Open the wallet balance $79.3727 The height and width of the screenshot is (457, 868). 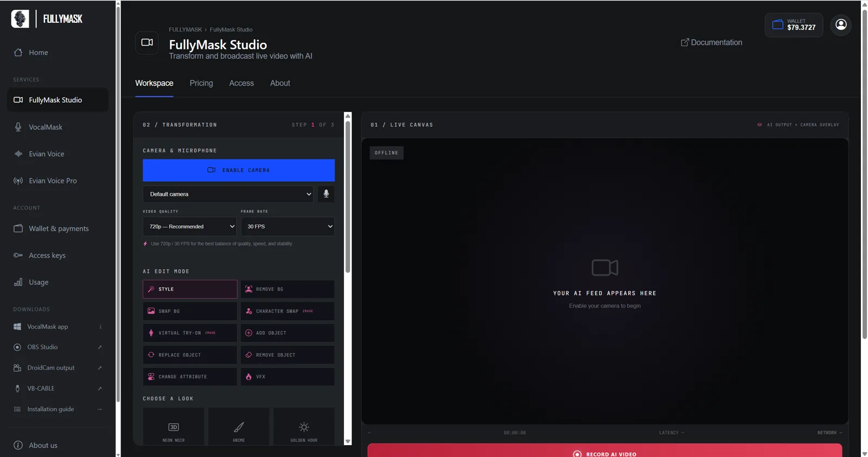tap(794, 25)
